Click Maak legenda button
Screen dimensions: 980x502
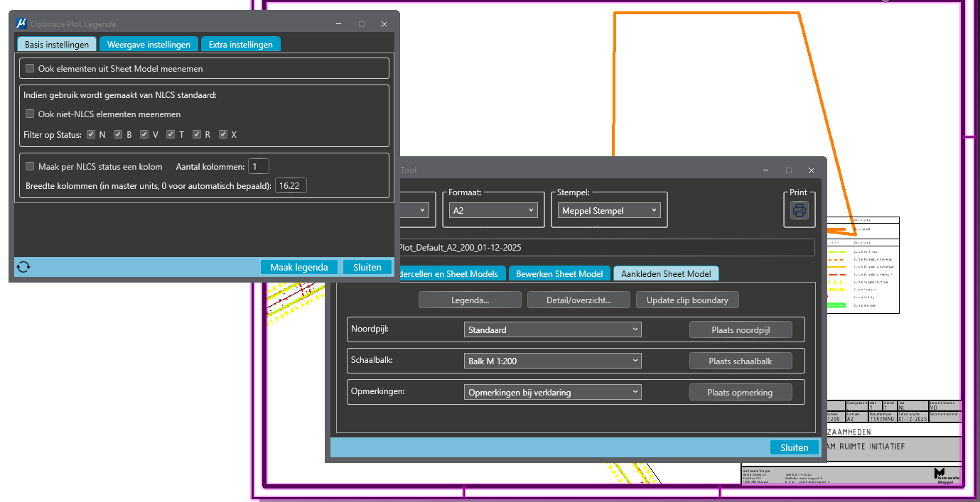coord(298,267)
